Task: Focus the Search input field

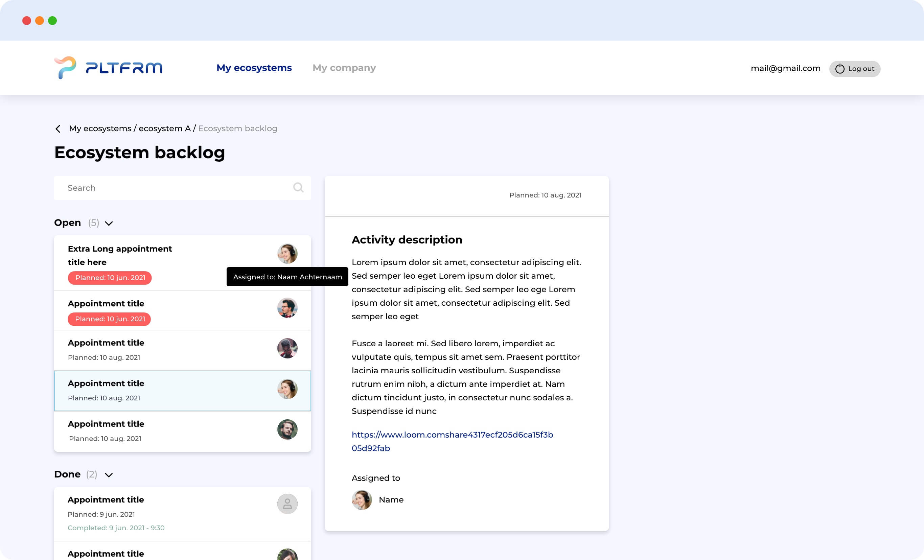Action: tap(182, 188)
